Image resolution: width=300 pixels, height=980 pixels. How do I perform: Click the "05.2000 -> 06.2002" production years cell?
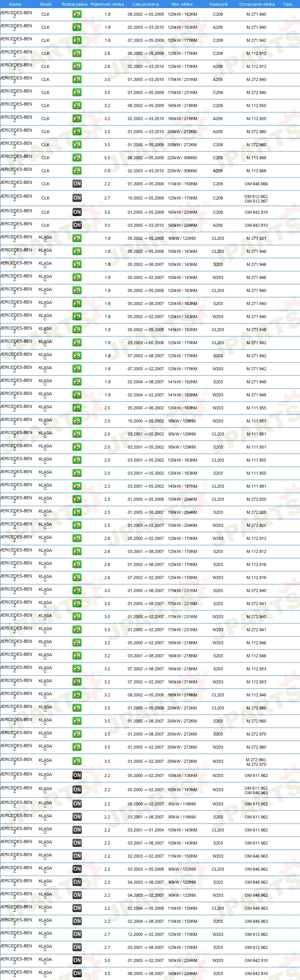tap(146, 408)
